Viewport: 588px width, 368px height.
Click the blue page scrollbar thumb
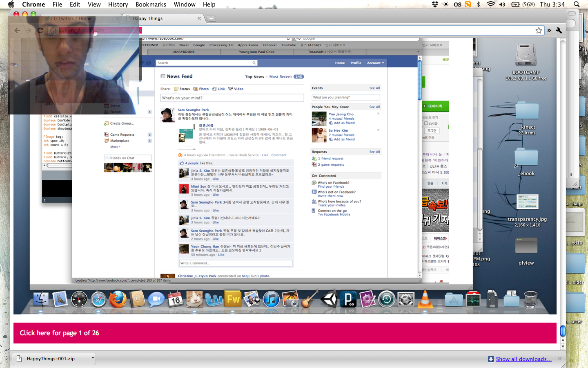pyautogui.click(x=563, y=330)
